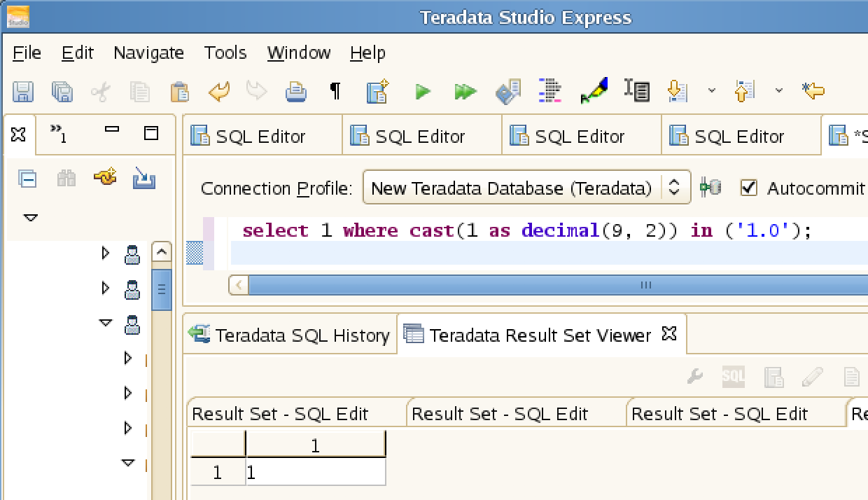868x500 pixels.
Task: Click the result column header labeled 1
Action: [x=316, y=445]
